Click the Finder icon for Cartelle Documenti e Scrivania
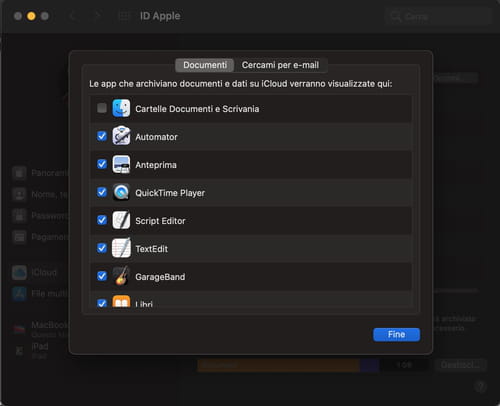The image size is (500, 406). 121,108
